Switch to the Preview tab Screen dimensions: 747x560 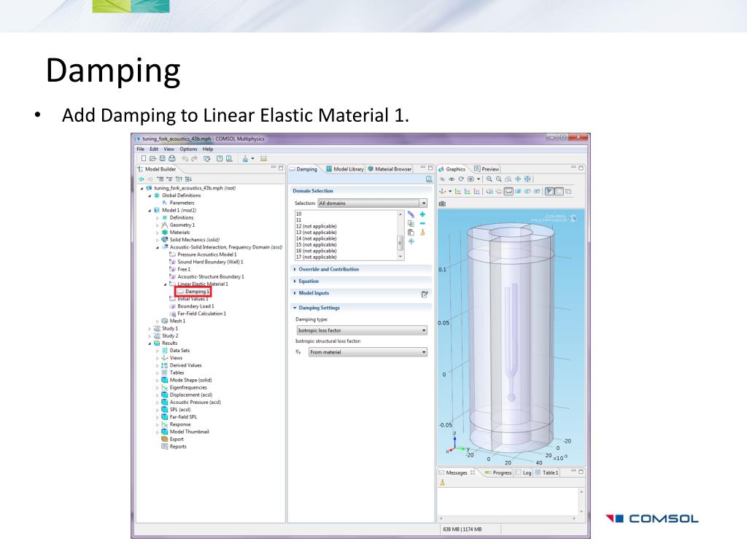(487, 169)
